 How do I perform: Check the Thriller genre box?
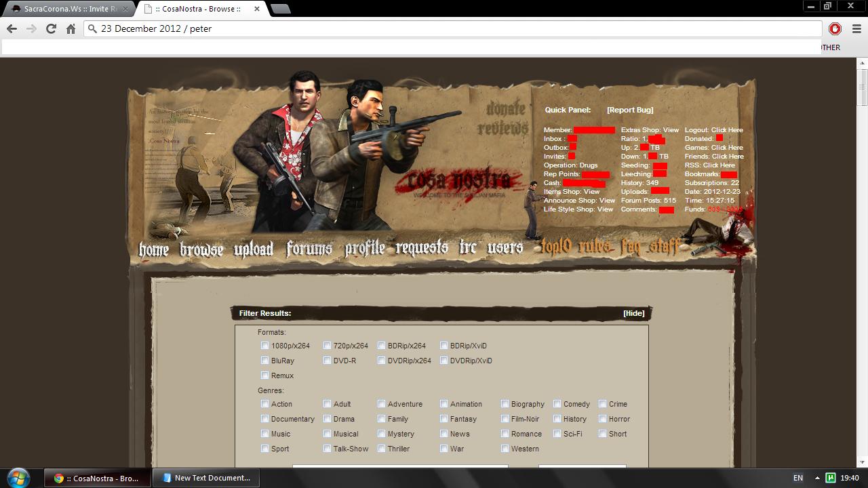381,449
